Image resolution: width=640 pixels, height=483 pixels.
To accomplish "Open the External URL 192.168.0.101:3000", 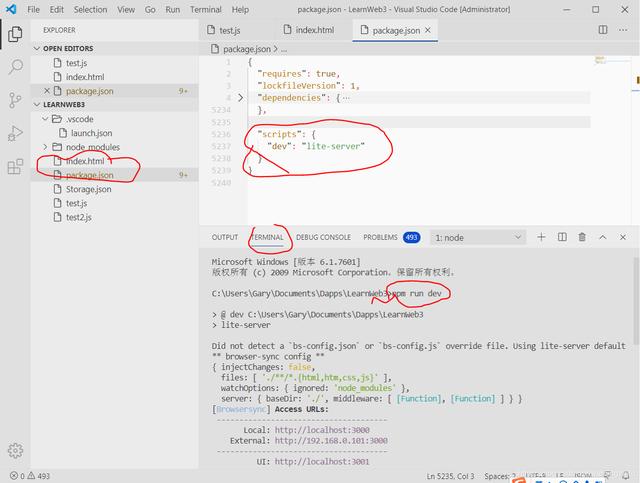I will pyautogui.click(x=331, y=441).
